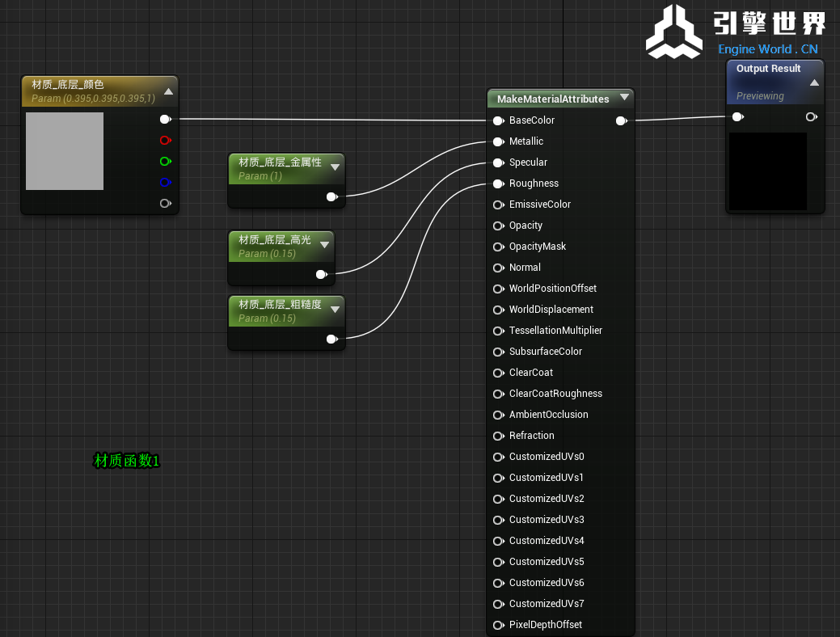The height and width of the screenshot is (637, 840).
Task: Click the EmissiveColor input pin
Action: click(498, 205)
